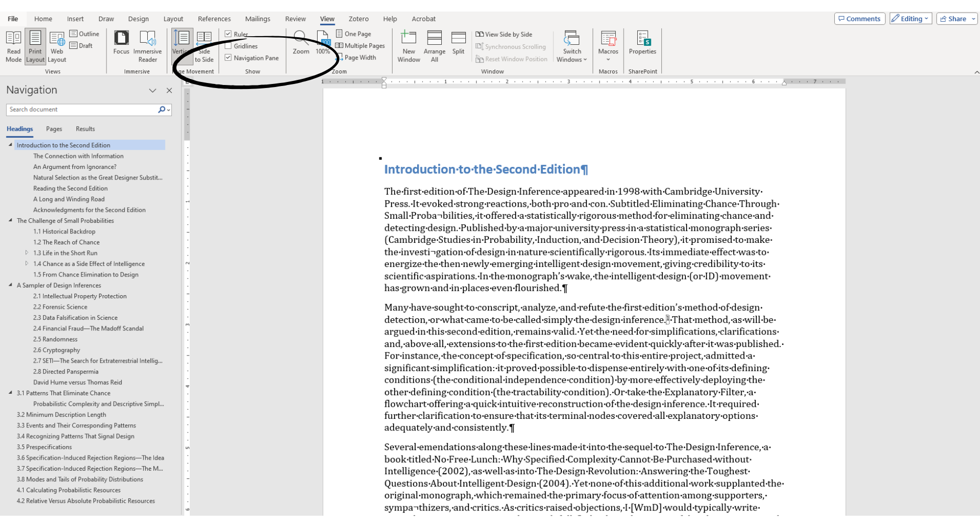
Task: Open the References ribbon tab
Action: pos(214,19)
